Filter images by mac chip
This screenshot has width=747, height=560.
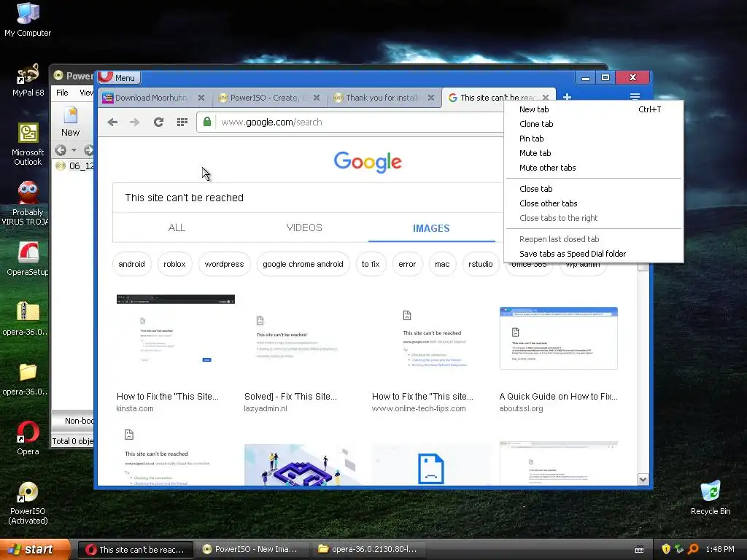(442, 264)
